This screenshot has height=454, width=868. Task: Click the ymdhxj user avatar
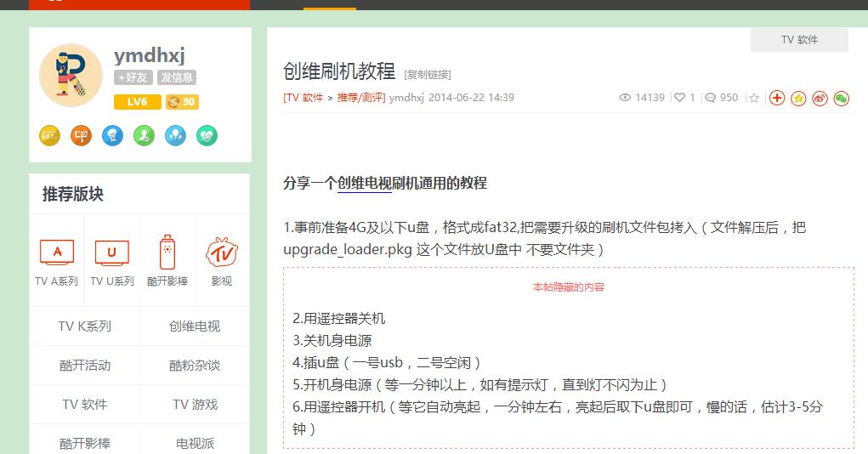click(71, 76)
